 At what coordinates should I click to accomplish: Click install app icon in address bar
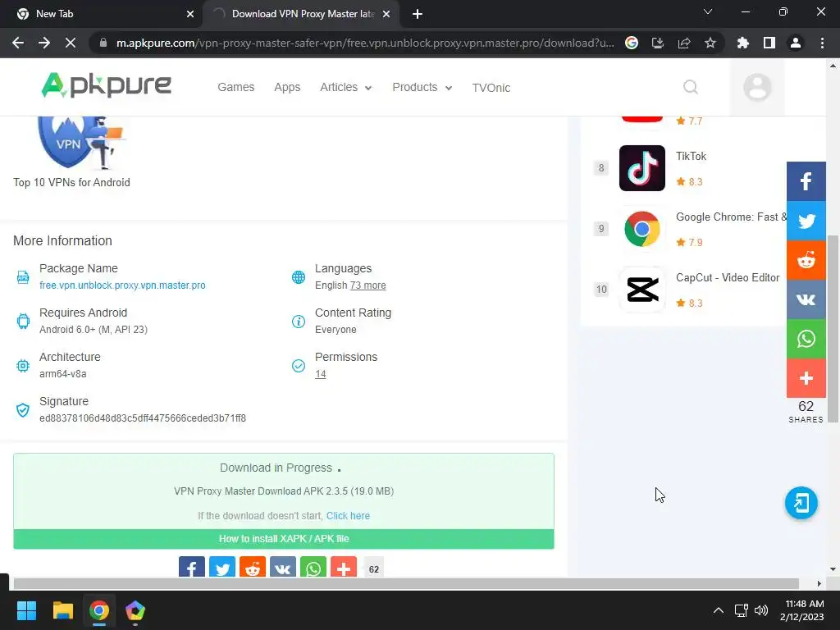(x=657, y=43)
